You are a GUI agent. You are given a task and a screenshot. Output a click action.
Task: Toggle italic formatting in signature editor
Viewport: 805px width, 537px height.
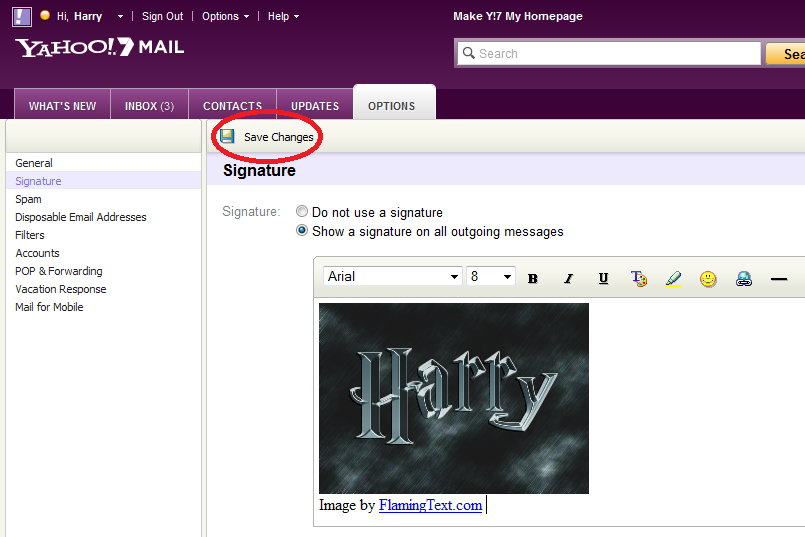click(x=568, y=278)
